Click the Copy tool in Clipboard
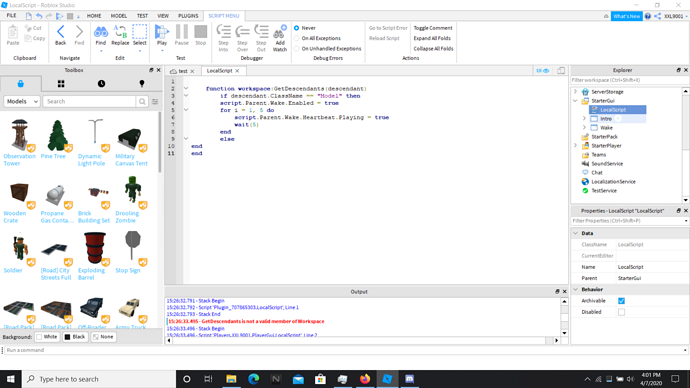The image size is (690, 388). 35,38
